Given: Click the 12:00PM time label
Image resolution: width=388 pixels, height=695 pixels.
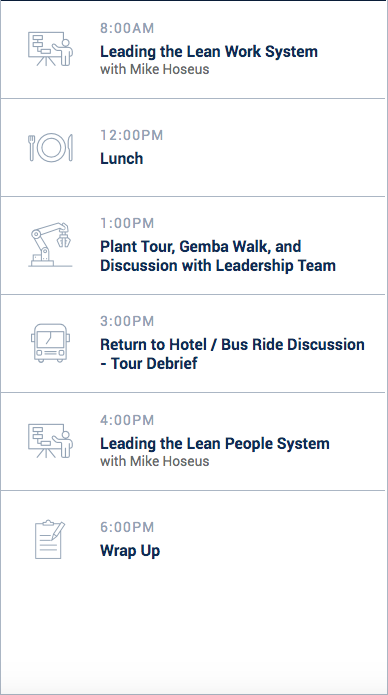Looking at the screenshot, I should tap(132, 135).
